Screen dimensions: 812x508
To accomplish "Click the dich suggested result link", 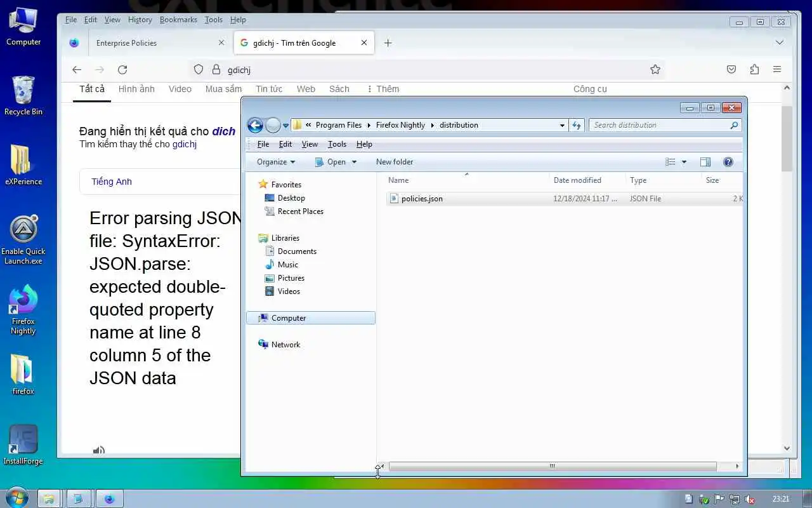I will (x=224, y=131).
